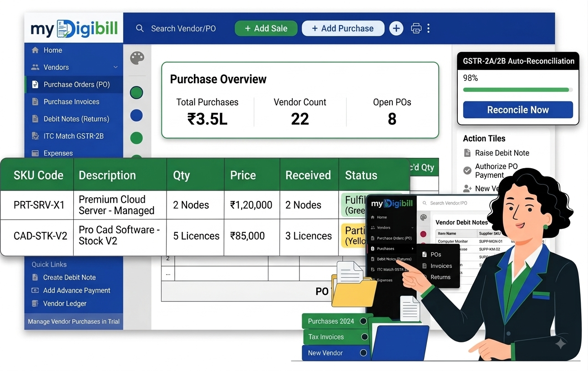Expand Purchases submenu arrow in small window
Viewport: 588px width, 371px height.
pyautogui.click(x=412, y=249)
